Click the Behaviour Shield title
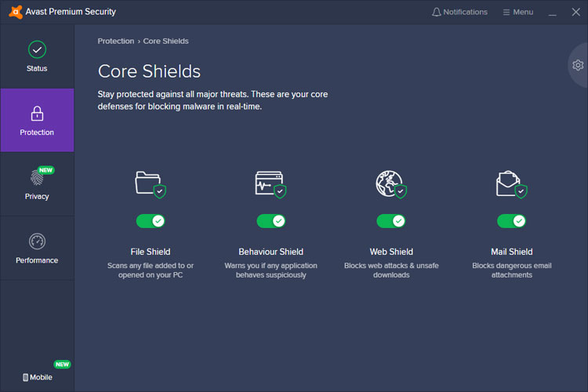588x392 pixels. pos(270,252)
